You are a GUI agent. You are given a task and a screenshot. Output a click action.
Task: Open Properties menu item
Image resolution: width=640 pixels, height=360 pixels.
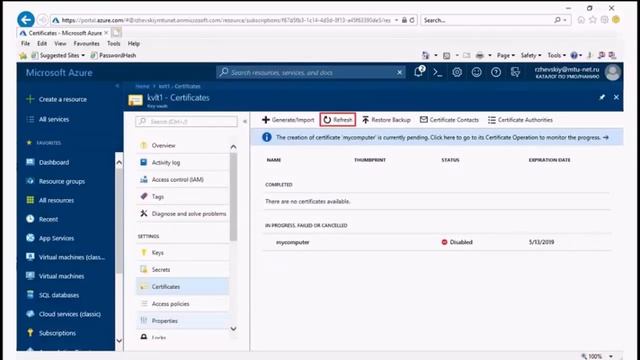[182, 321]
